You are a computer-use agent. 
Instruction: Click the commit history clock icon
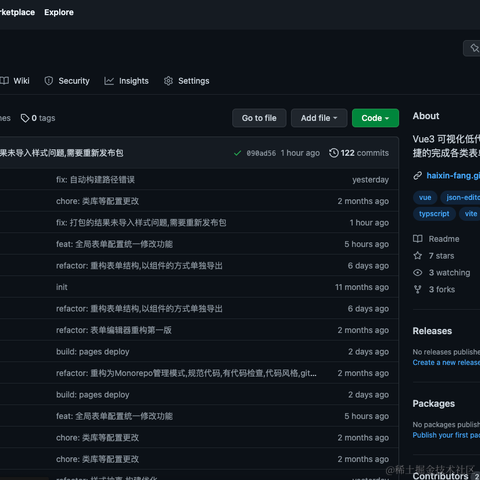334,153
